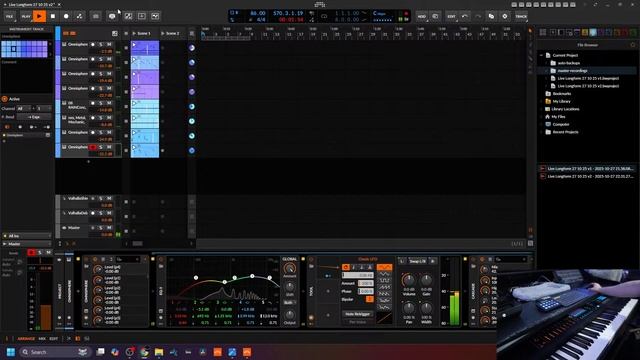Open the FILE menu

[x=9, y=16]
